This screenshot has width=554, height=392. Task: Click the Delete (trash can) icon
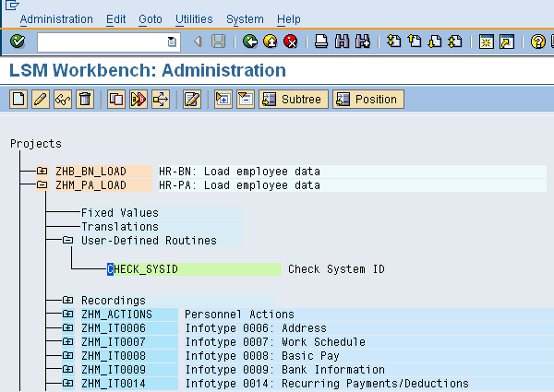pyautogui.click(x=84, y=99)
